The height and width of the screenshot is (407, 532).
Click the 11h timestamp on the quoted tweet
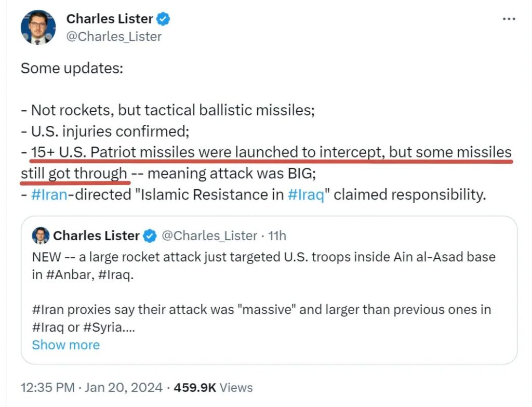pos(276,236)
